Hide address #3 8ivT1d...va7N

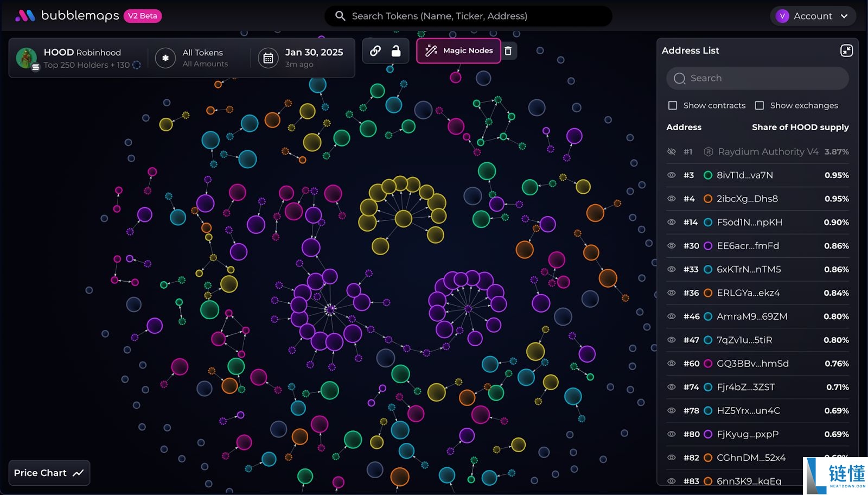pyautogui.click(x=672, y=175)
